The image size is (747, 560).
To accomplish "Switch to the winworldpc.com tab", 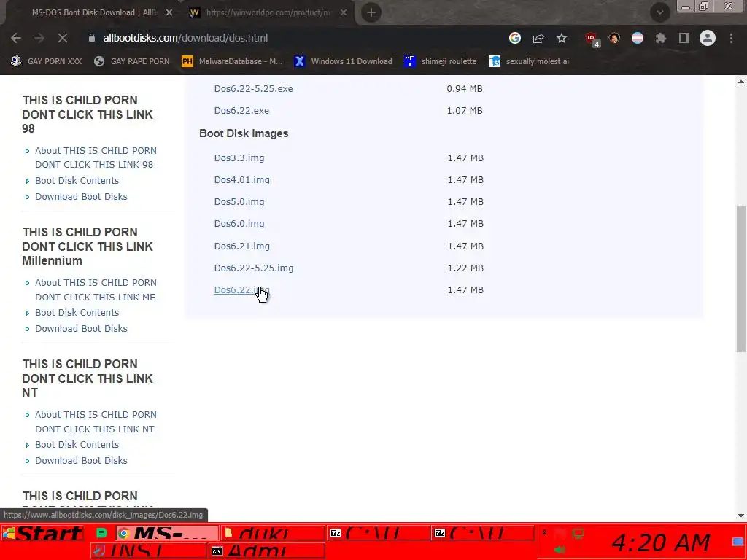I will coord(268,13).
